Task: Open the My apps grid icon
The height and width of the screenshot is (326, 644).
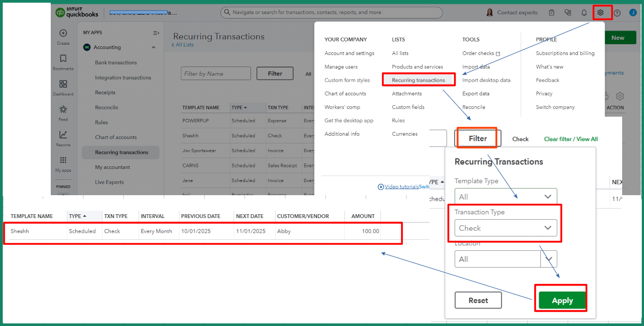Action: tap(63, 160)
